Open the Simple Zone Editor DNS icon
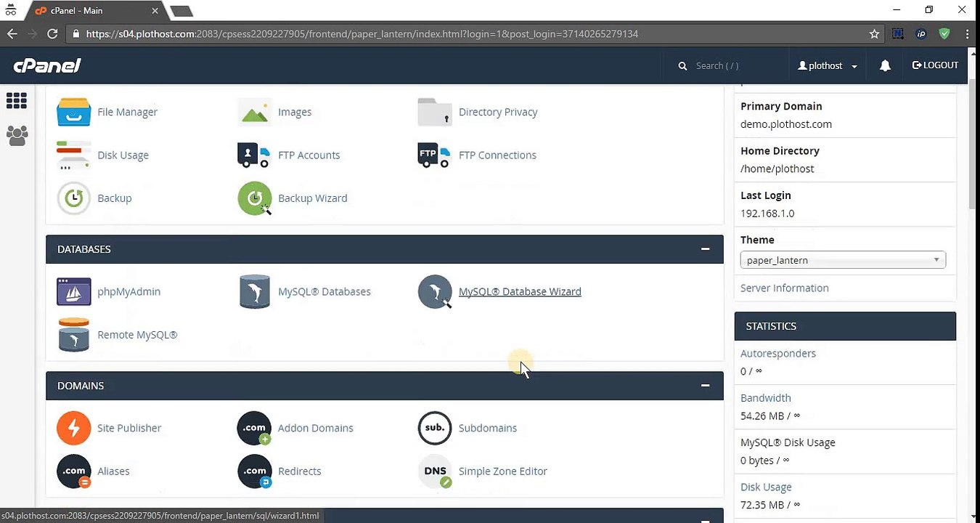This screenshot has width=980, height=523. pyautogui.click(x=435, y=471)
